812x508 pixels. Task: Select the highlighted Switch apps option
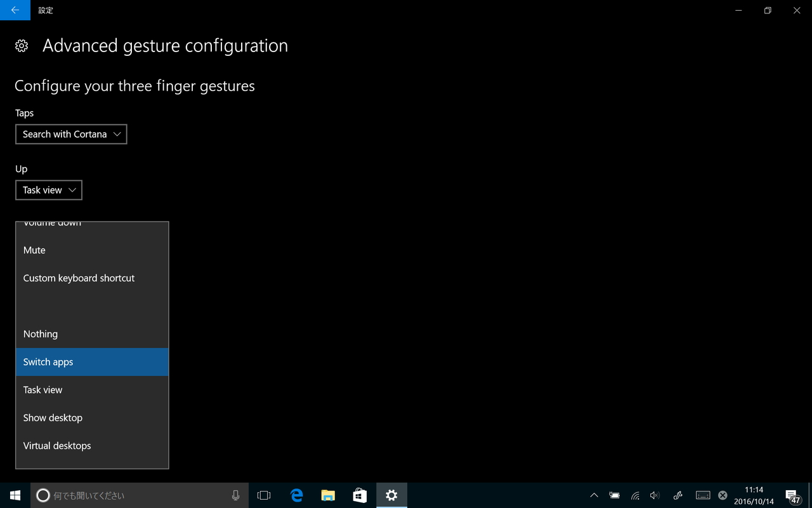tap(92, 362)
